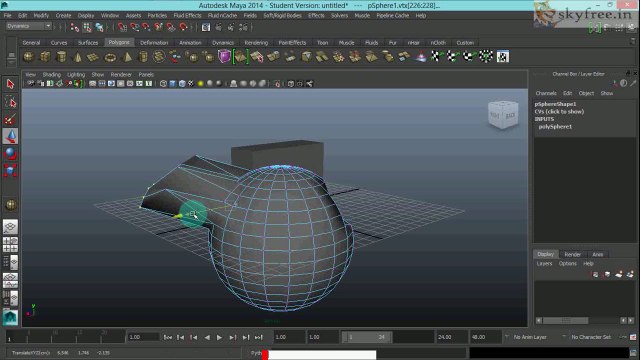Activate the Rotate tool in toolbox

pos(10,153)
